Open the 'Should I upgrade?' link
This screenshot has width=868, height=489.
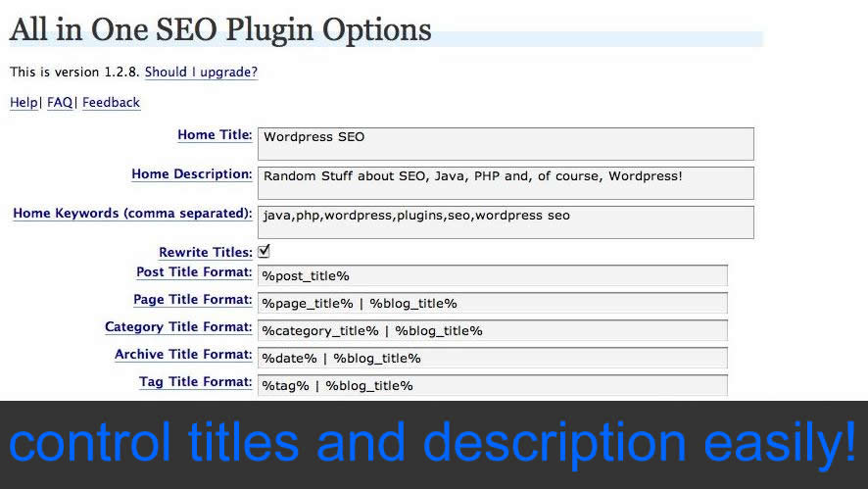(x=201, y=73)
